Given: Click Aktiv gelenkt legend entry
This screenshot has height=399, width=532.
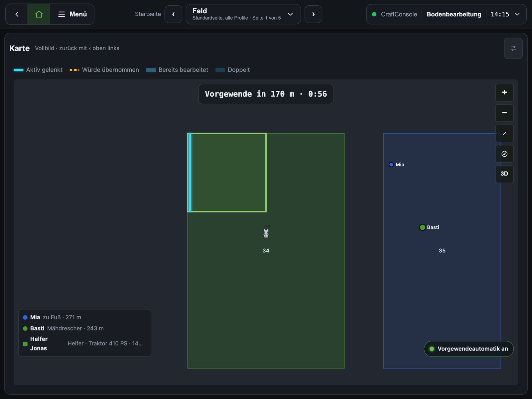Looking at the screenshot, I should (38, 70).
